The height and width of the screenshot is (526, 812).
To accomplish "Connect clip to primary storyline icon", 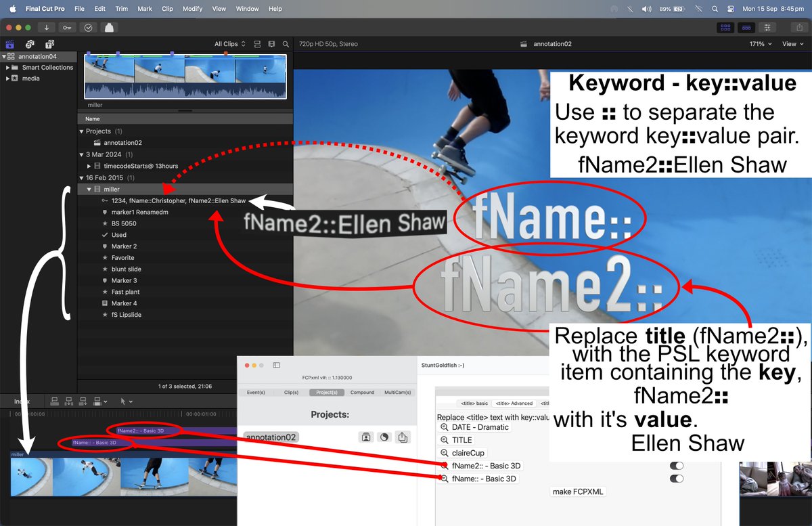I will pos(55,401).
